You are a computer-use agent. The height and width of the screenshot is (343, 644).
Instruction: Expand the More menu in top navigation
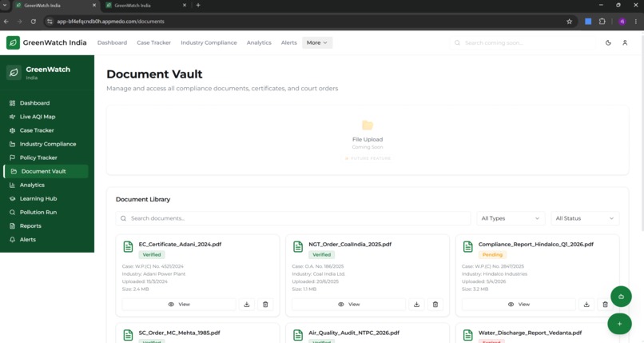click(x=317, y=42)
